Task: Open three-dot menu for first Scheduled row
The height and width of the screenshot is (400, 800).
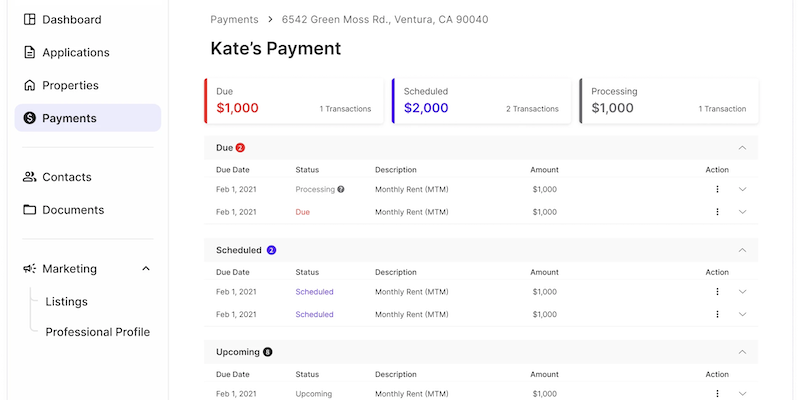Action: coord(717,292)
